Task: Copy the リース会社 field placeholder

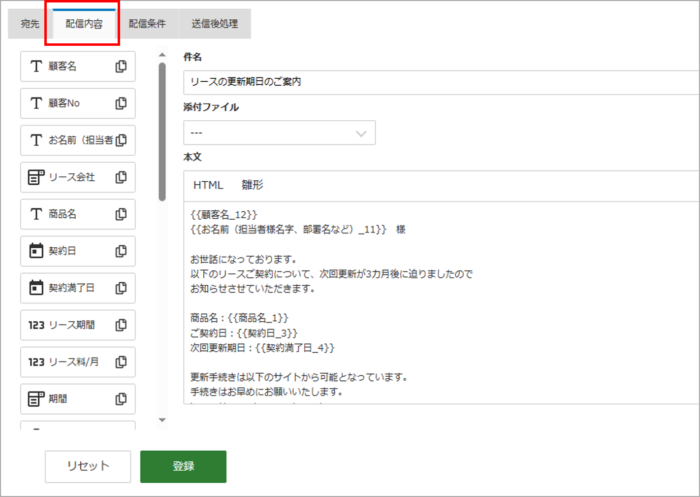Action: click(x=121, y=177)
